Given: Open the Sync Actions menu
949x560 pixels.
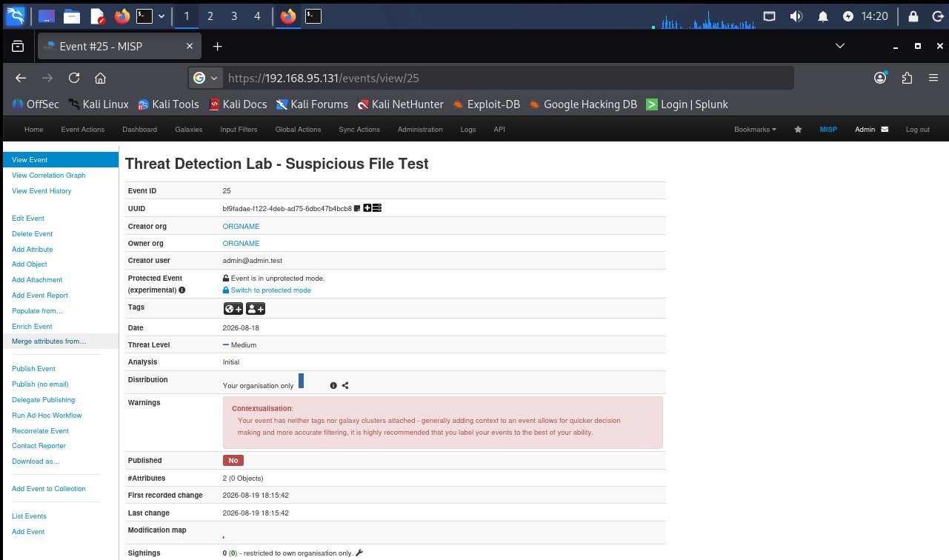Looking at the screenshot, I should (x=359, y=130).
